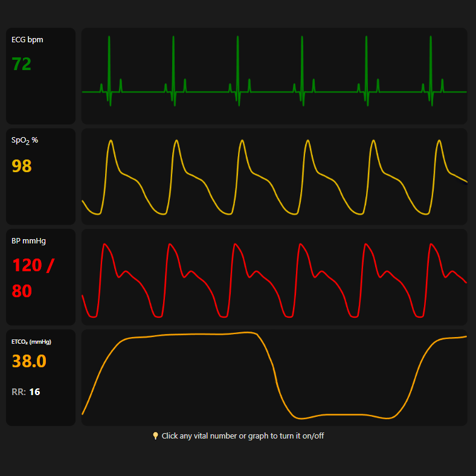This screenshot has width=476, height=476.
Task: Toggle the ETCO2 value 38.0
Action: coord(29,361)
